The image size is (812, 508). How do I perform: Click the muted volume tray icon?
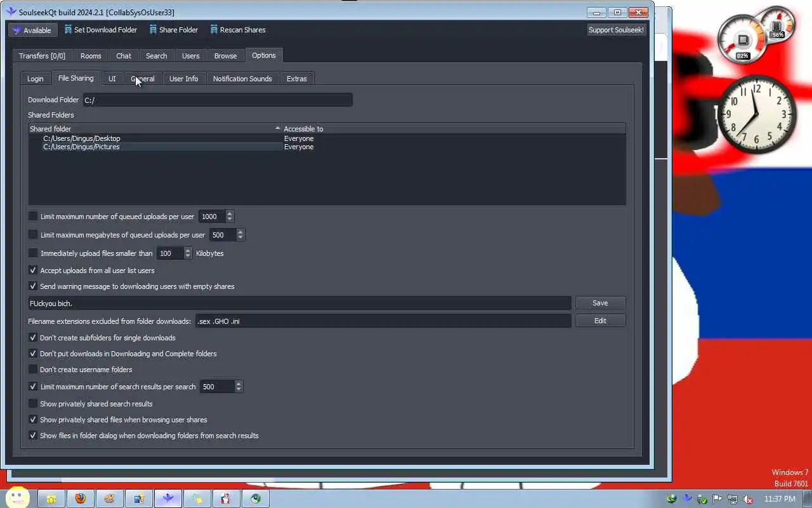748,499
